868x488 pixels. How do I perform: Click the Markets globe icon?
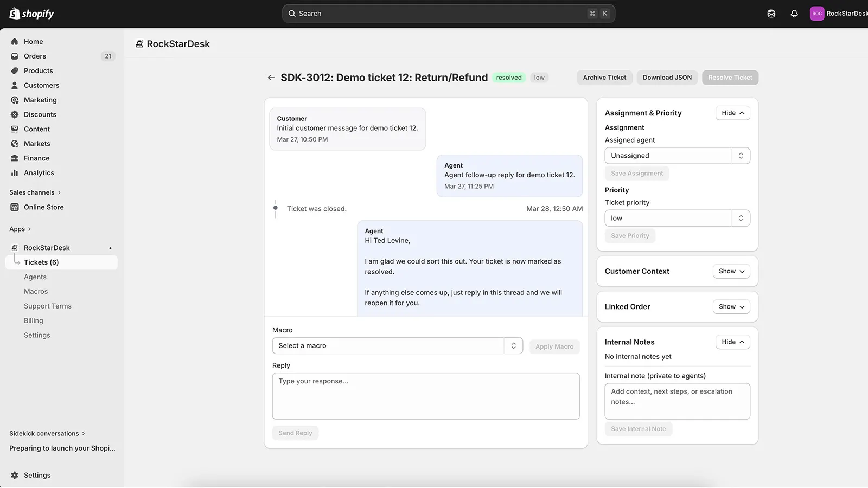(15, 144)
